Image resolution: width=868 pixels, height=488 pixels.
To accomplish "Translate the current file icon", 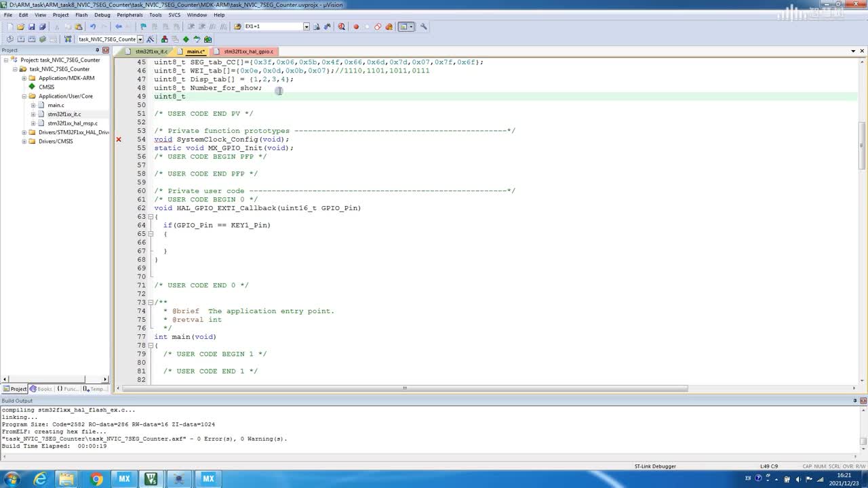I will (x=9, y=39).
